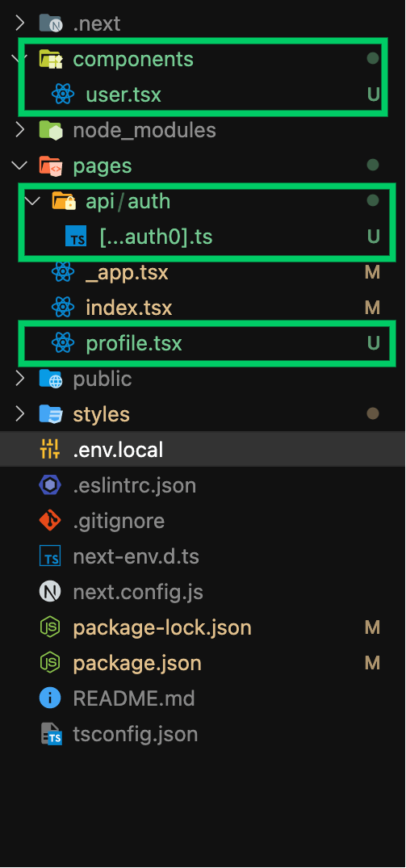Click the Next.js icon of next.config.js

tap(50, 592)
